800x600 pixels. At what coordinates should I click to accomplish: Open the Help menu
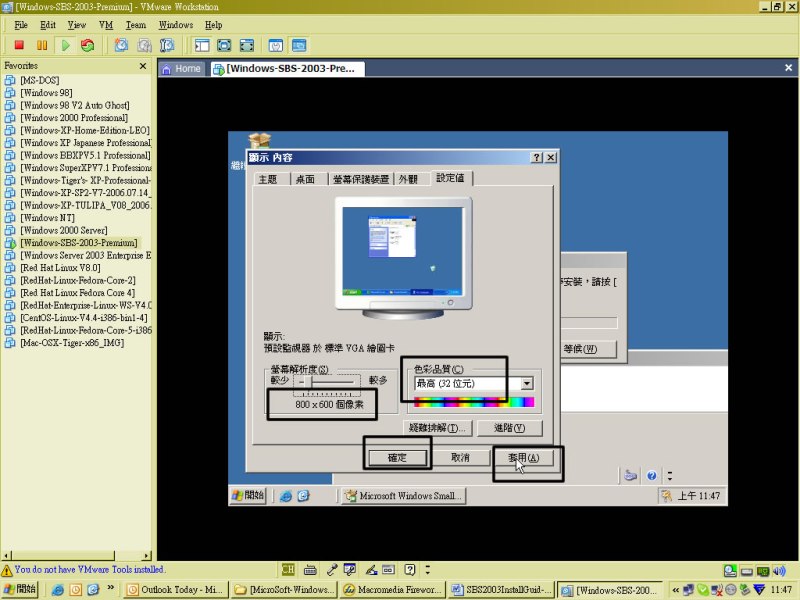(214, 25)
